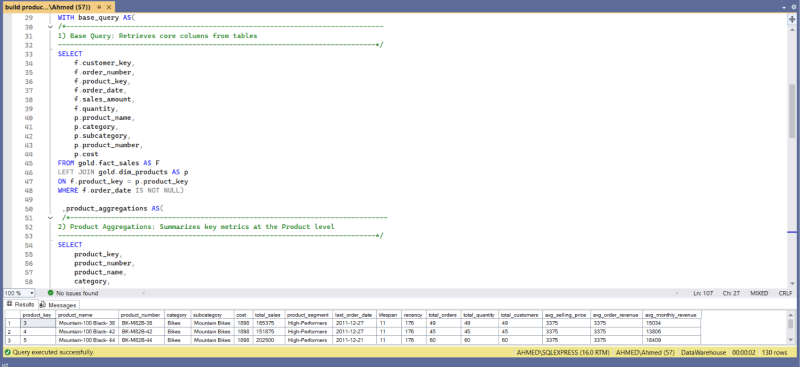This screenshot has height=367, width=800.
Task: Close the build product query tab
Action: pyautogui.click(x=109, y=8)
